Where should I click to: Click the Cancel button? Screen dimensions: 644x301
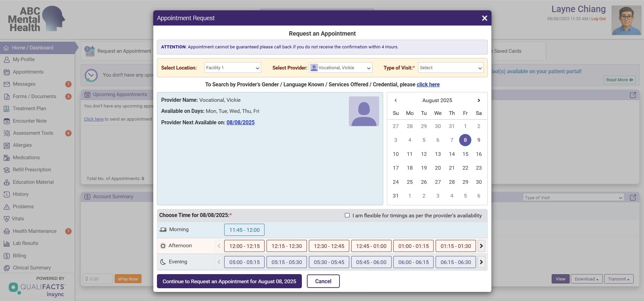(323, 281)
